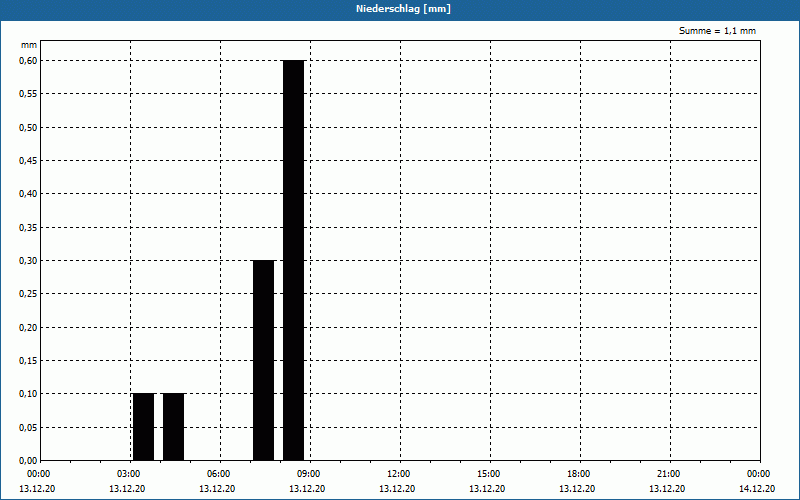Click the 14.12.20 date label
Viewport: 800px width, 500px height.
pyautogui.click(x=757, y=489)
